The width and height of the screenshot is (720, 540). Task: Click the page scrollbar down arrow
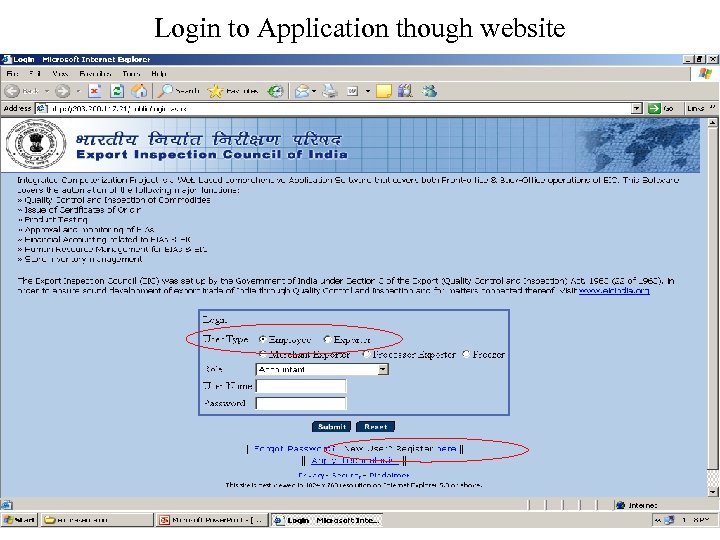(712, 492)
